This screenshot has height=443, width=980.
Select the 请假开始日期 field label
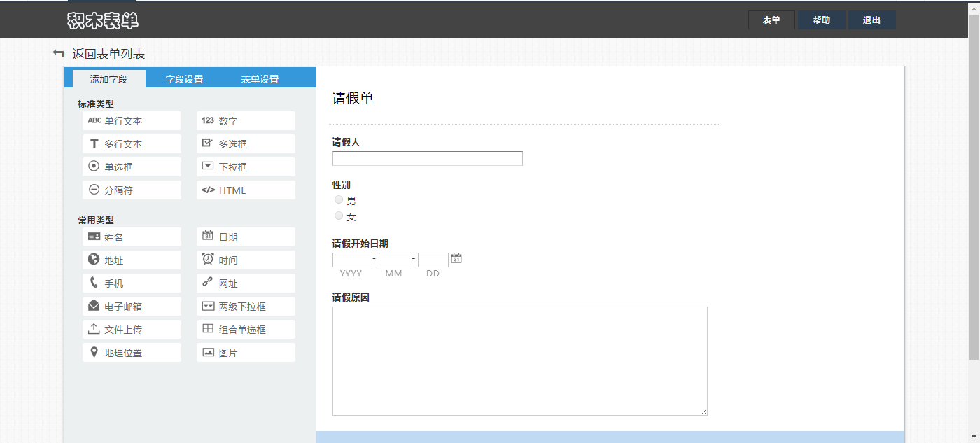pos(360,244)
